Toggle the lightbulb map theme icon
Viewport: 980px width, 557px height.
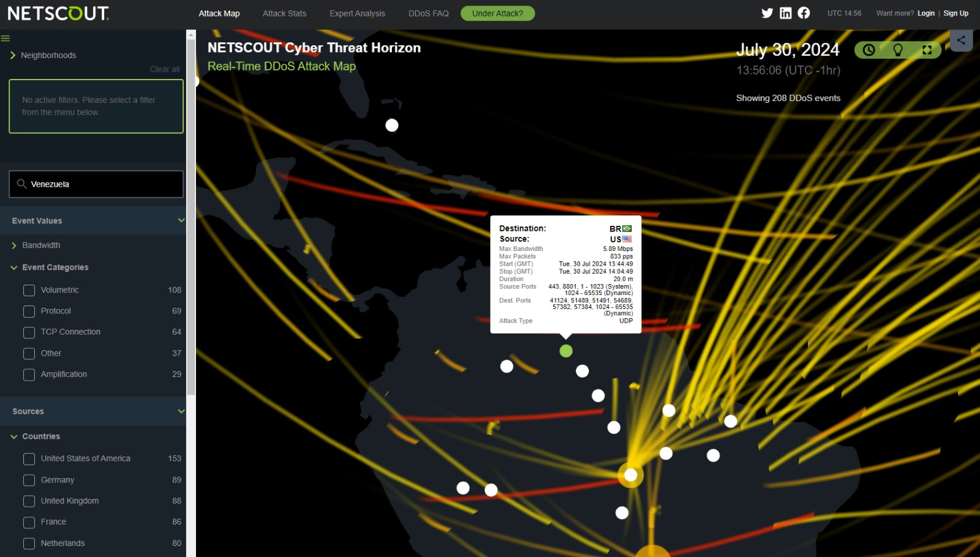coord(898,50)
